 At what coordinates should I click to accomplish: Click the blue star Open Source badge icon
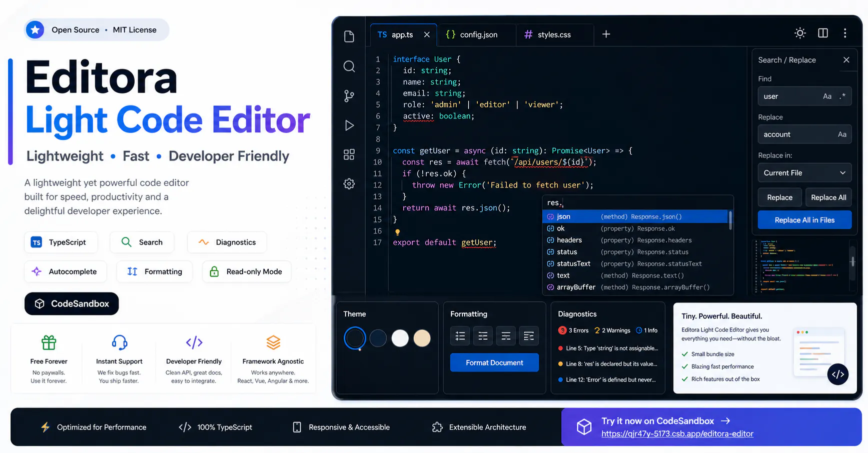pos(35,30)
